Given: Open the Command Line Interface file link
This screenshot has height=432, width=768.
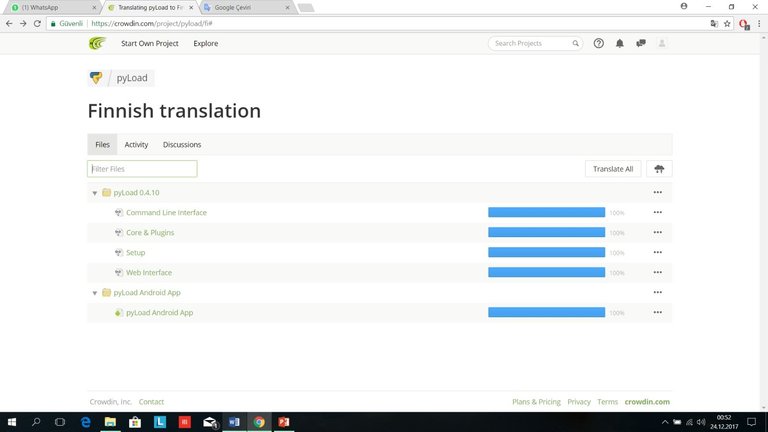Looking at the screenshot, I should click(x=167, y=213).
